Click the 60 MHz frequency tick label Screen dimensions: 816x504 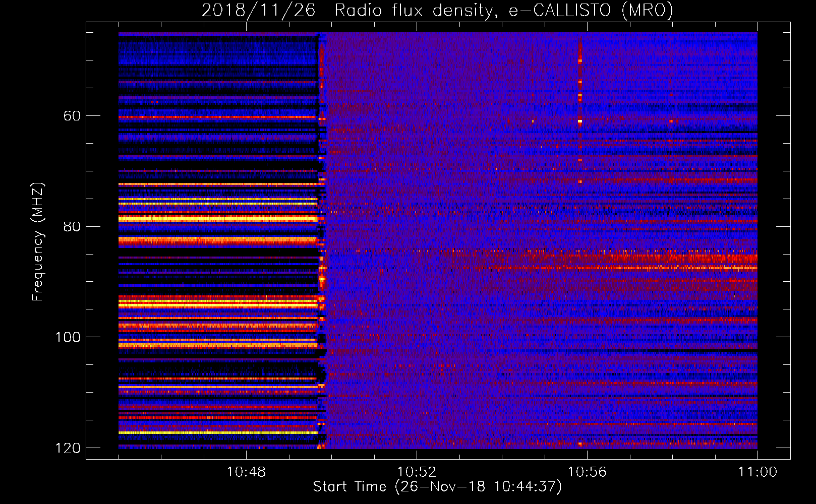click(72, 116)
